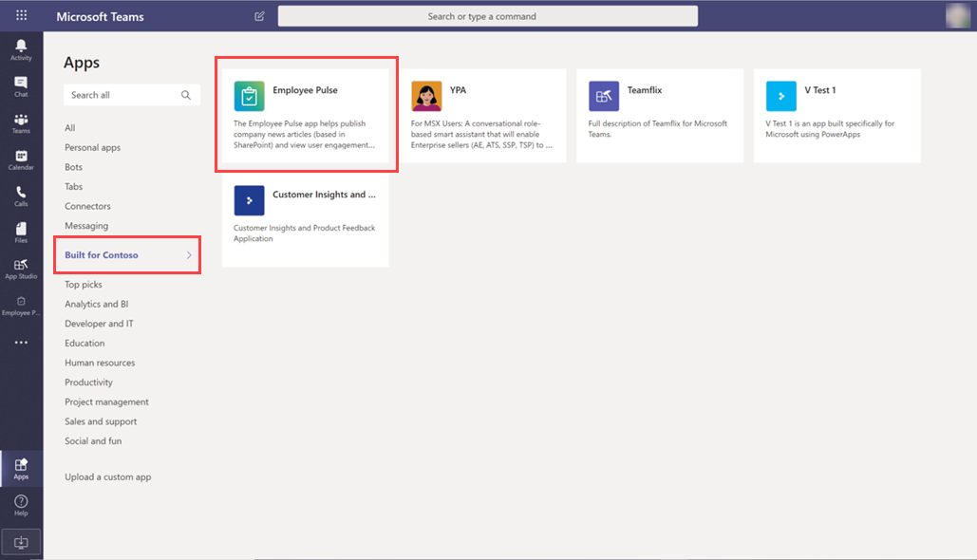Viewport: 977px width, 560px height.
Task: Click V Test 1 description text
Action: (830, 128)
